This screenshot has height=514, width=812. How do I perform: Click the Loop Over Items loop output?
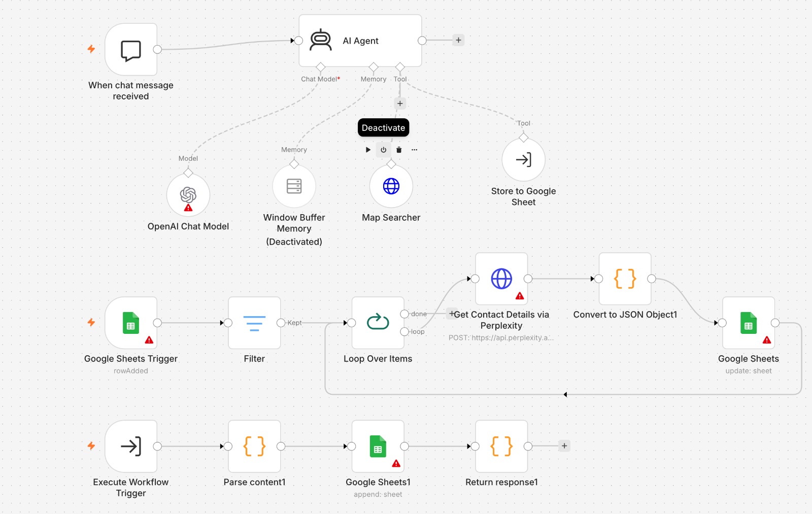tap(405, 332)
